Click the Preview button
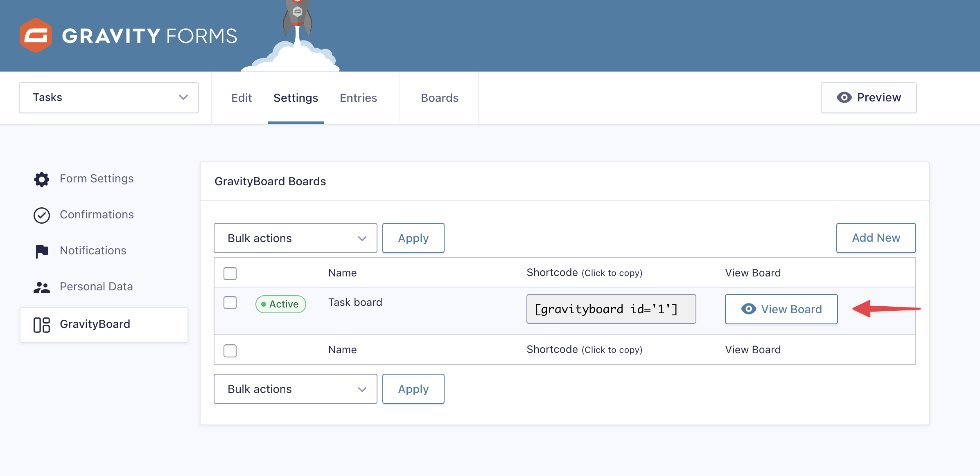The width and height of the screenshot is (980, 476). click(x=869, y=98)
